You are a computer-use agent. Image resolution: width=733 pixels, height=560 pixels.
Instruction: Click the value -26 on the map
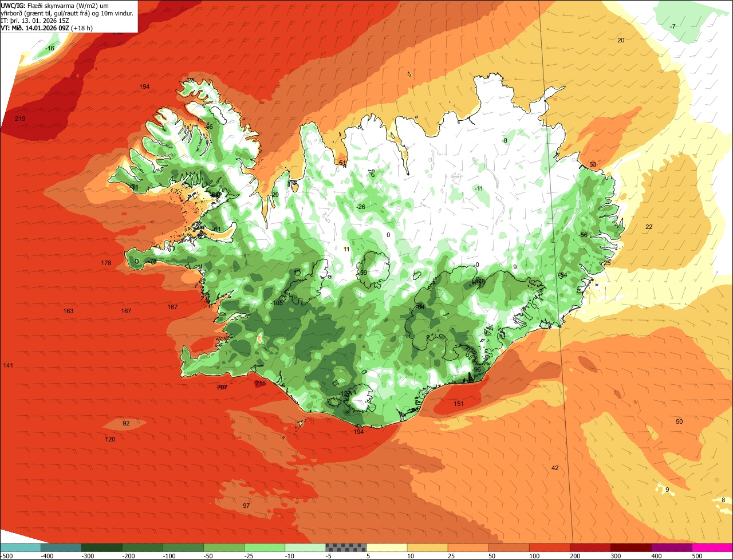coord(360,207)
